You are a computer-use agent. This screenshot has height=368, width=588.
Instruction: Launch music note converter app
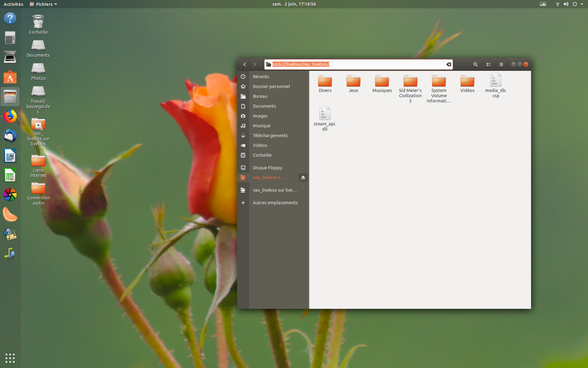pyautogui.click(x=10, y=254)
